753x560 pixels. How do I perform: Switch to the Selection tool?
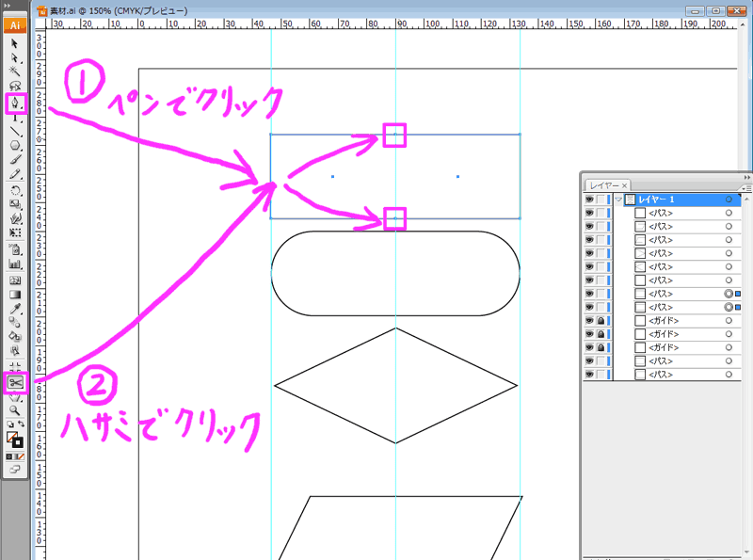coord(14,41)
